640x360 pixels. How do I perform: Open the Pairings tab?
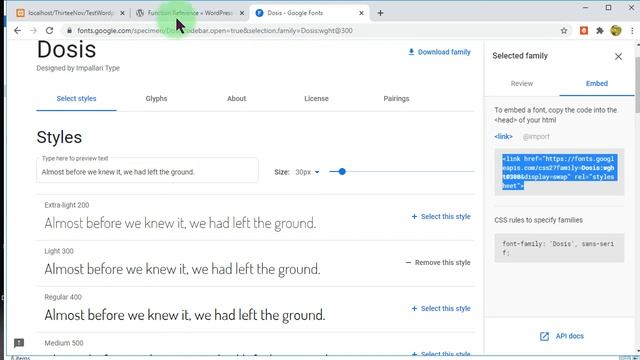(396, 99)
